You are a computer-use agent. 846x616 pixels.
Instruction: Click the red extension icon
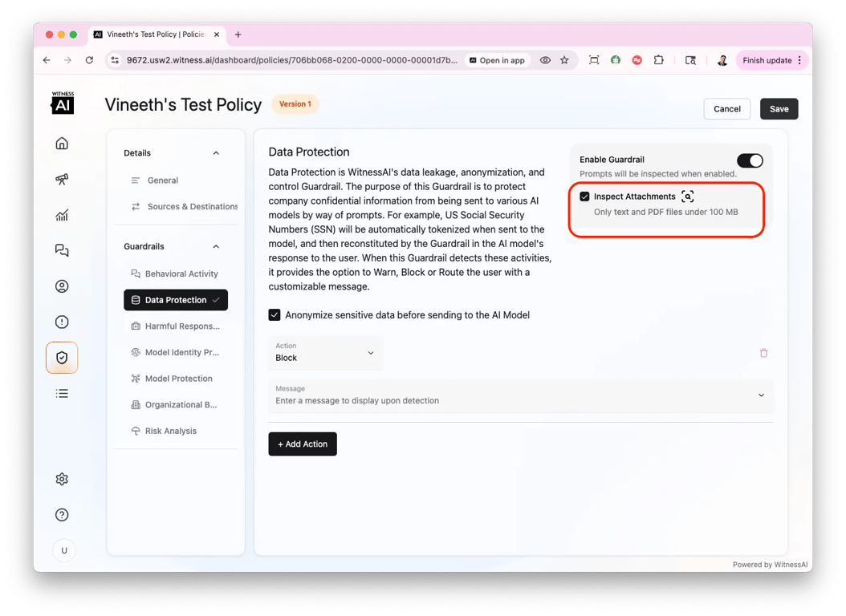tap(637, 60)
